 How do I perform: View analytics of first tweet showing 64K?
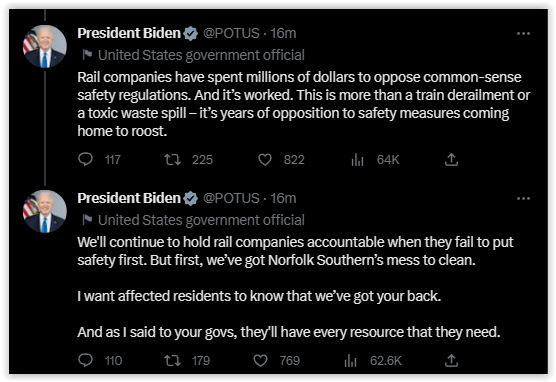point(357,160)
